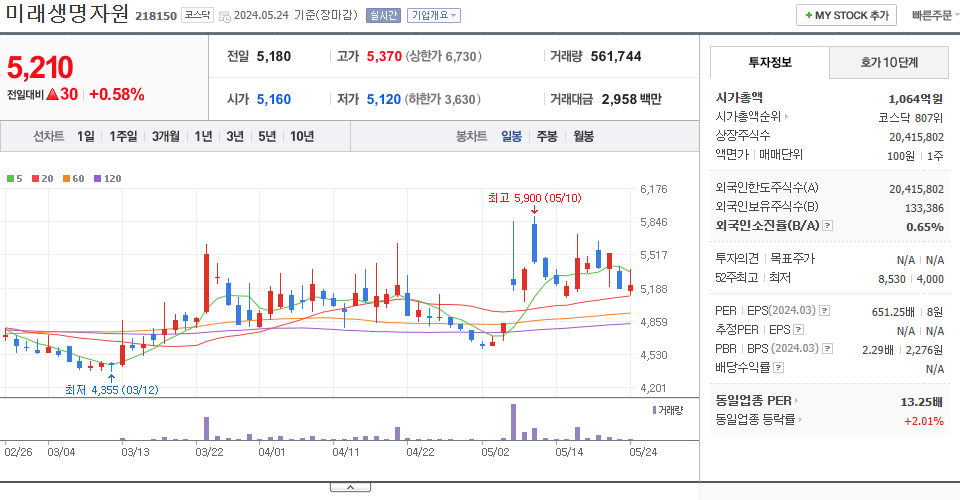Select the 월봉 candle chart
The image size is (960, 500).
pos(583,136)
